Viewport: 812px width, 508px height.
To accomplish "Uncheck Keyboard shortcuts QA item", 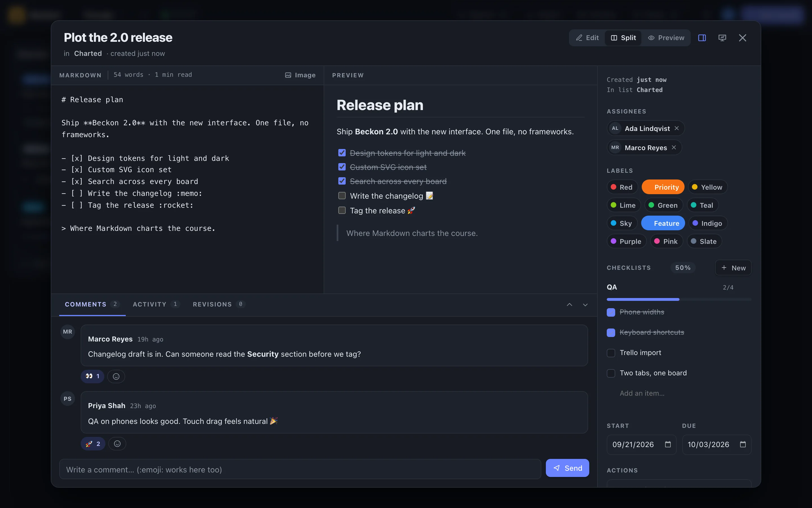I will point(611,333).
